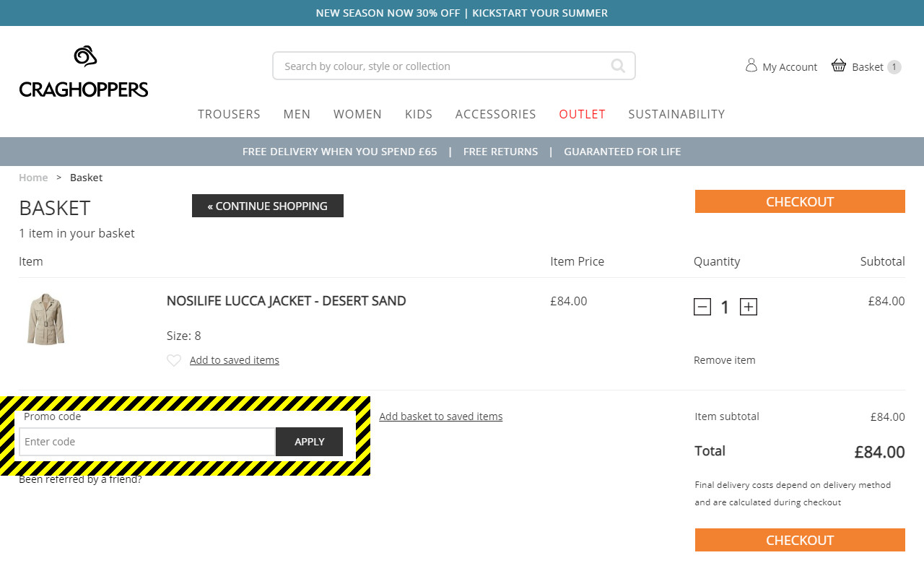The image size is (924, 563).
Task: Click the basket icon in header
Action: pyautogui.click(x=839, y=66)
